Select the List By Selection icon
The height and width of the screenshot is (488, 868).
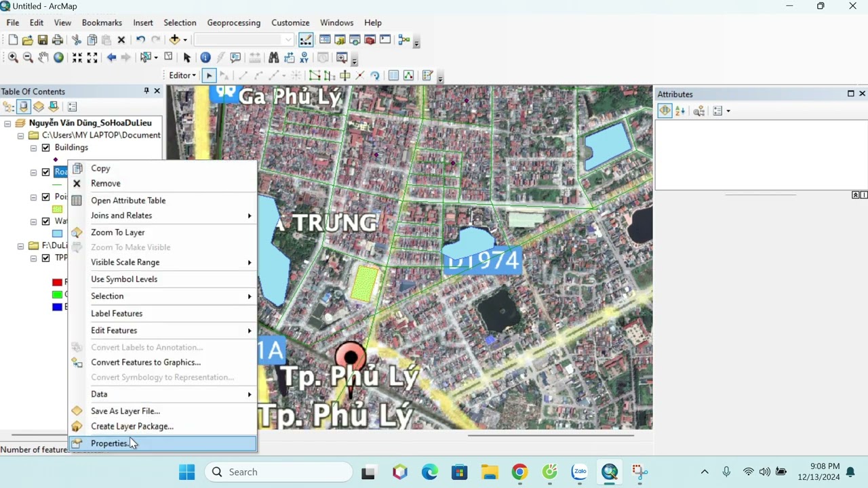54,106
